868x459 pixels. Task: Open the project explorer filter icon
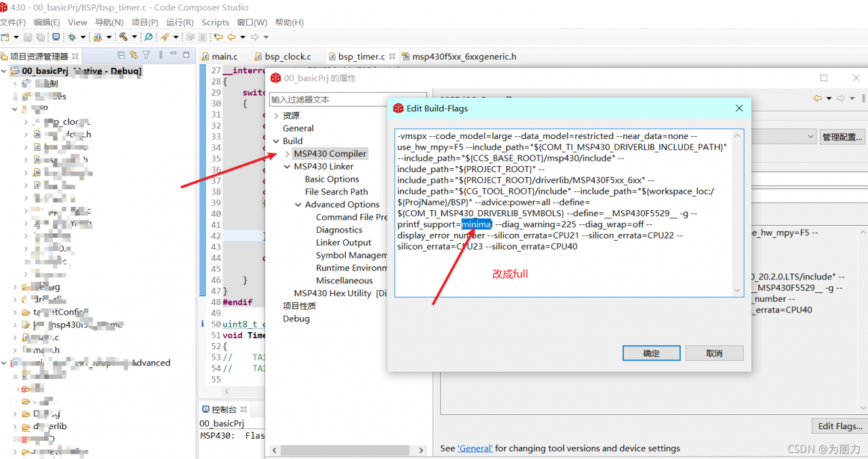pos(146,55)
